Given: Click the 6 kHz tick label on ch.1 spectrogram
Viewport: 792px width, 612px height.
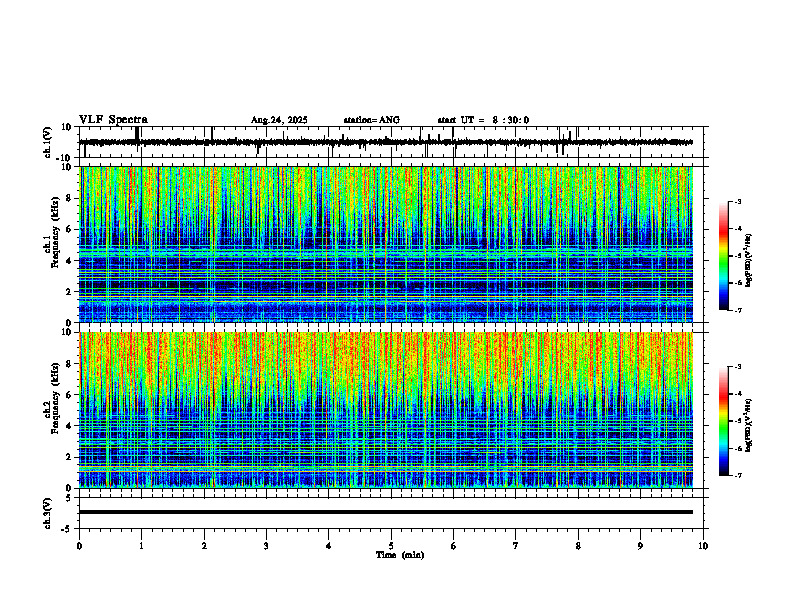Looking at the screenshot, I should (x=70, y=230).
